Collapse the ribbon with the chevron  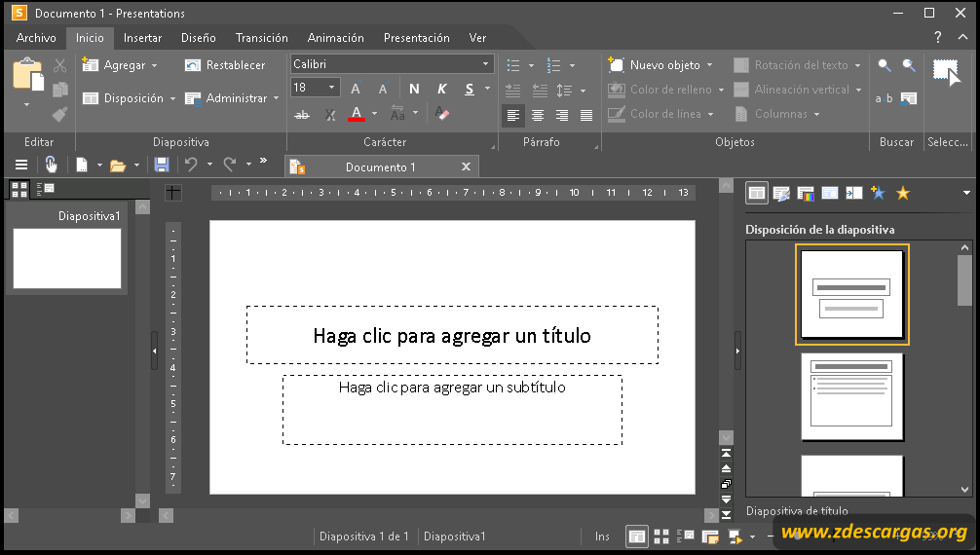(962, 38)
